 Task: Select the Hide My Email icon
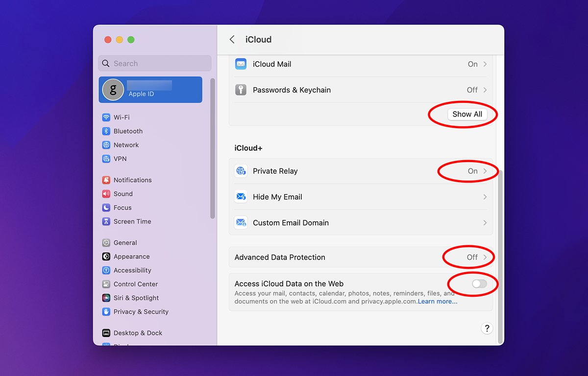(x=241, y=196)
